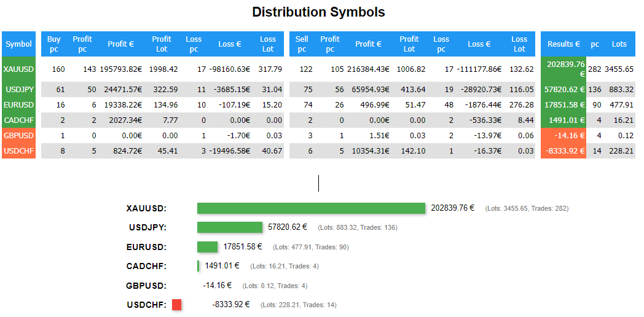Click the thin CADCHF chart bar
The width and height of the screenshot is (644, 317).
[x=198, y=266]
